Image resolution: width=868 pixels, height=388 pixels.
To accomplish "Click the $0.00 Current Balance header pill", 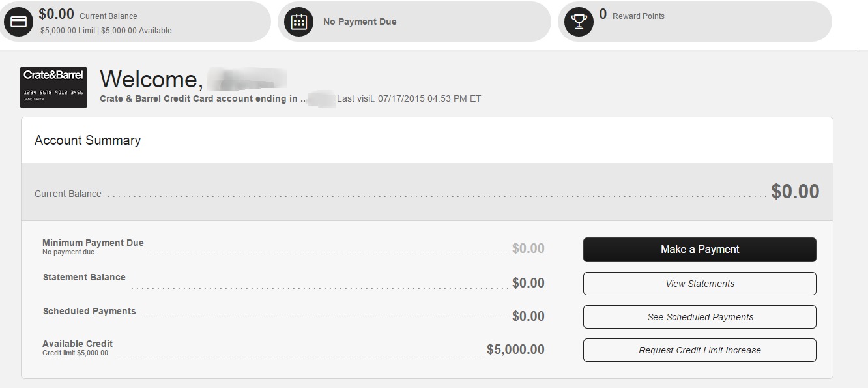I will pyautogui.click(x=135, y=22).
